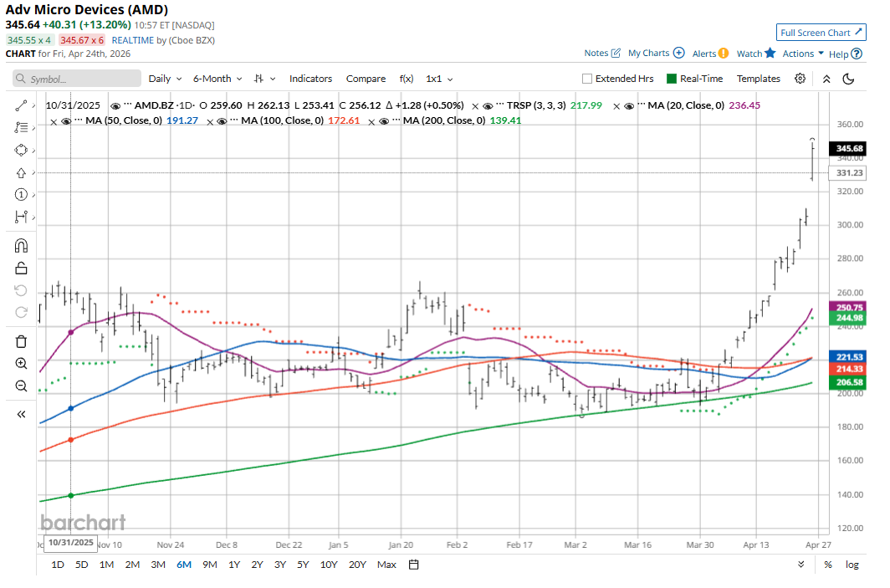Select the 1M time range
Screen dimensions: 890x588
(107, 565)
